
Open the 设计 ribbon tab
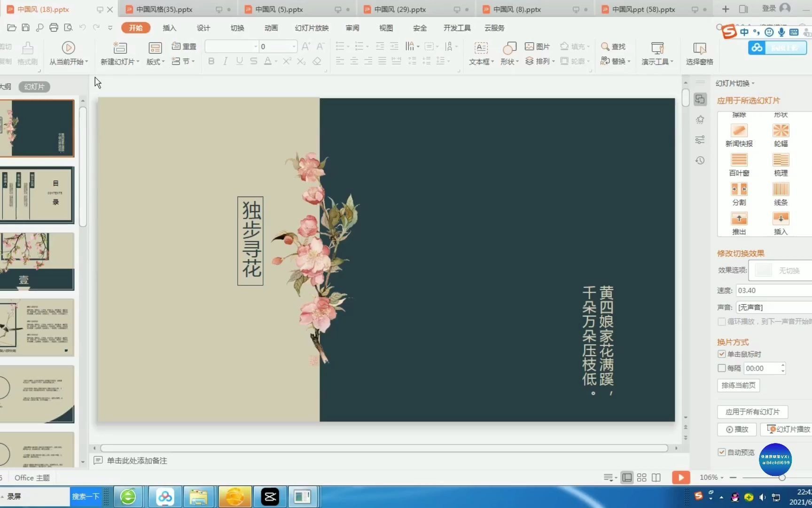pos(203,28)
